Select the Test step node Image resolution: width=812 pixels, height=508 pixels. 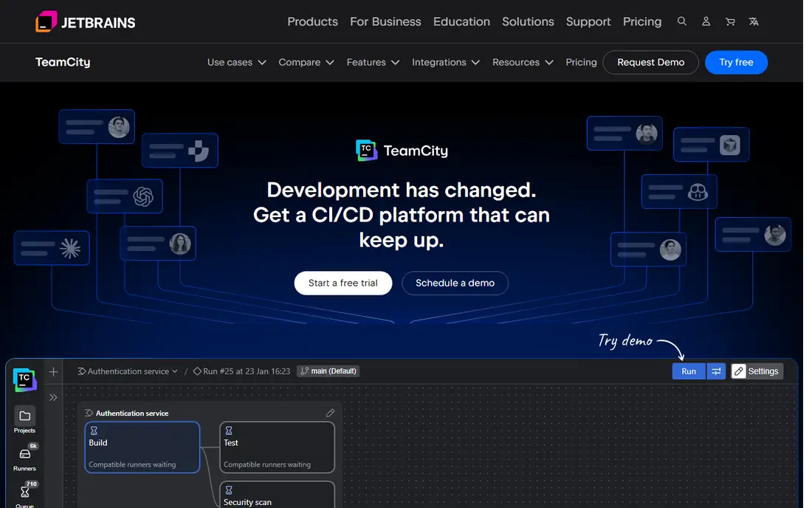tap(277, 447)
